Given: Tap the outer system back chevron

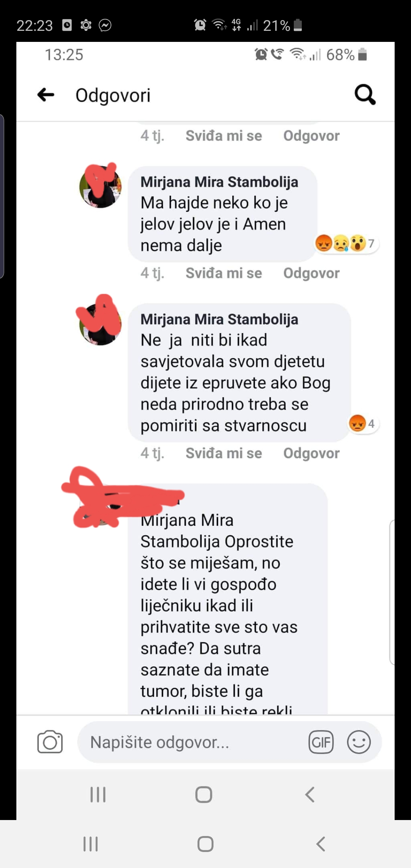Looking at the screenshot, I should (321, 844).
